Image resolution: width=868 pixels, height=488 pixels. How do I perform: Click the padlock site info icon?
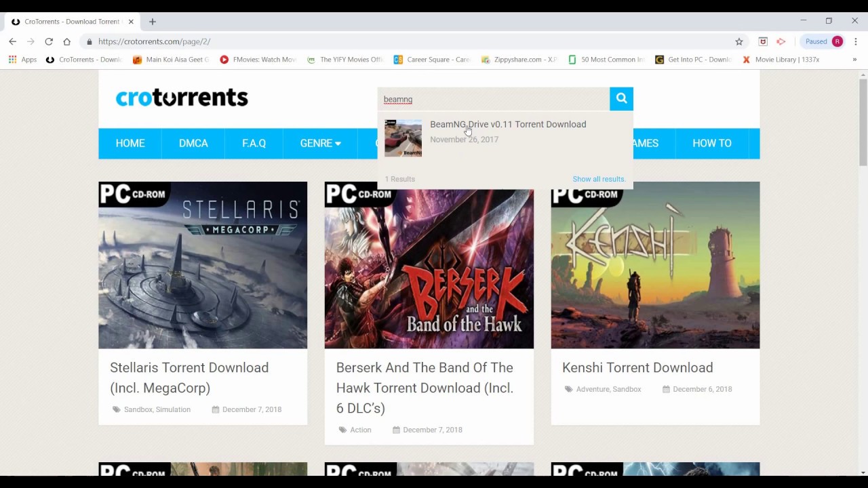[x=89, y=41]
